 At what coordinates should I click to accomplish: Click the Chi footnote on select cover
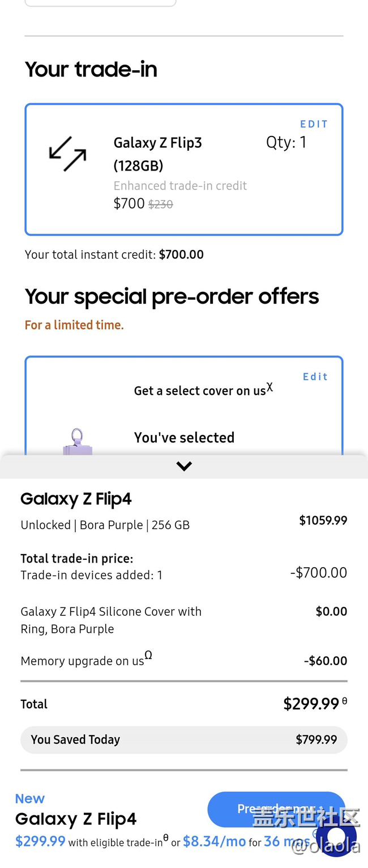pos(270,387)
